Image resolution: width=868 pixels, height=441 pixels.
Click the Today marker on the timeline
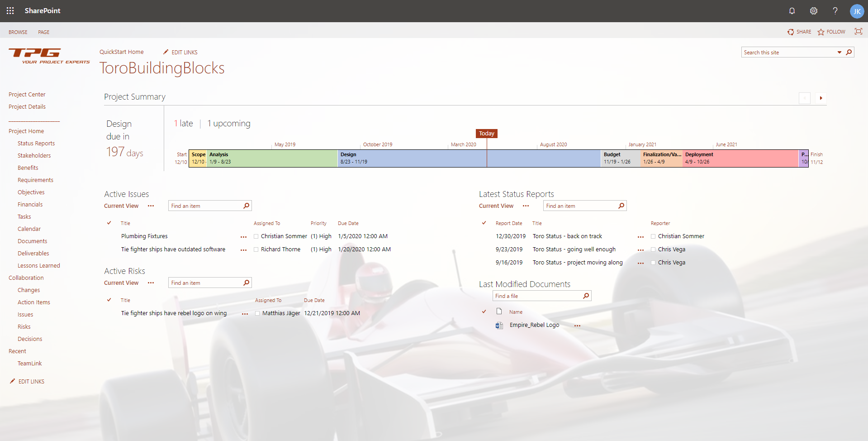[486, 133]
